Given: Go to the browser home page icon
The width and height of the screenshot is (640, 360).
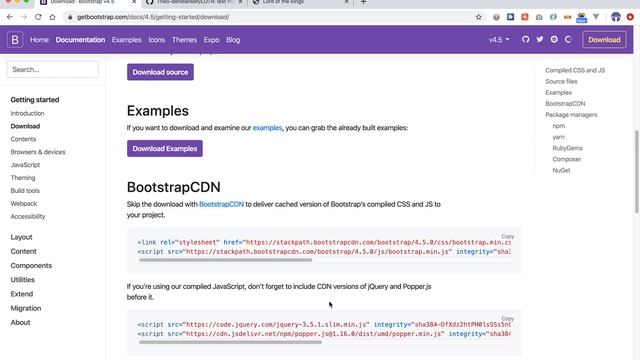Looking at the screenshot, I should (x=52, y=17).
